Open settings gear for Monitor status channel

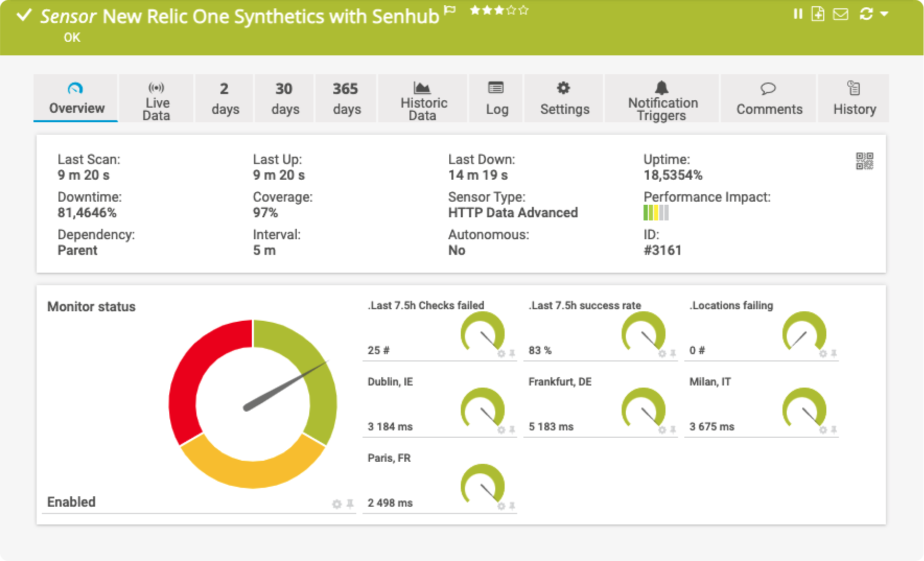click(x=337, y=504)
